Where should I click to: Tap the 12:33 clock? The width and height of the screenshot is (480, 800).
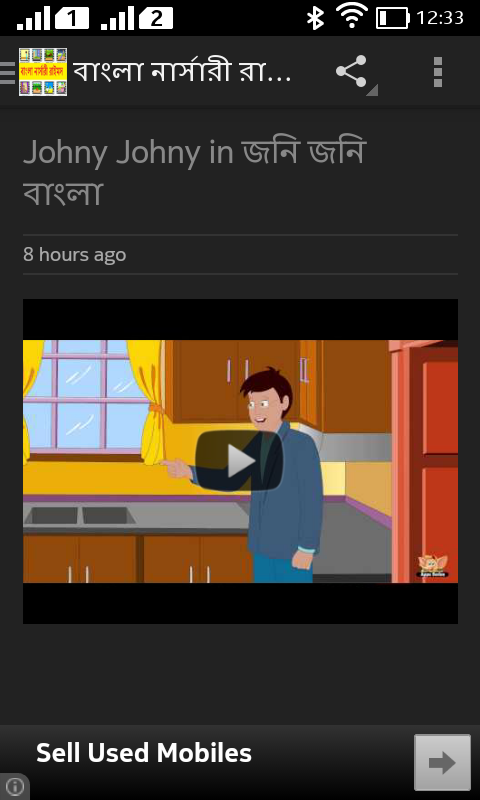[x=440, y=18]
